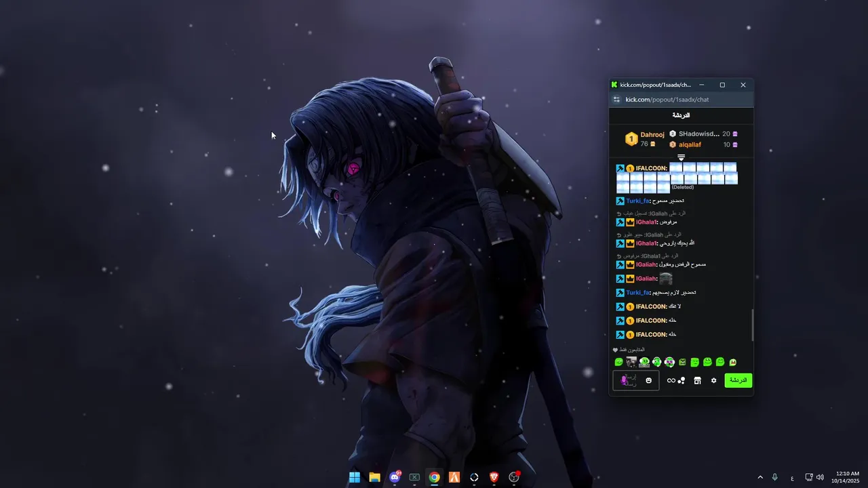Open Brave browser from taskbar
Screen dimensions: 868x488
click(494, 477)
